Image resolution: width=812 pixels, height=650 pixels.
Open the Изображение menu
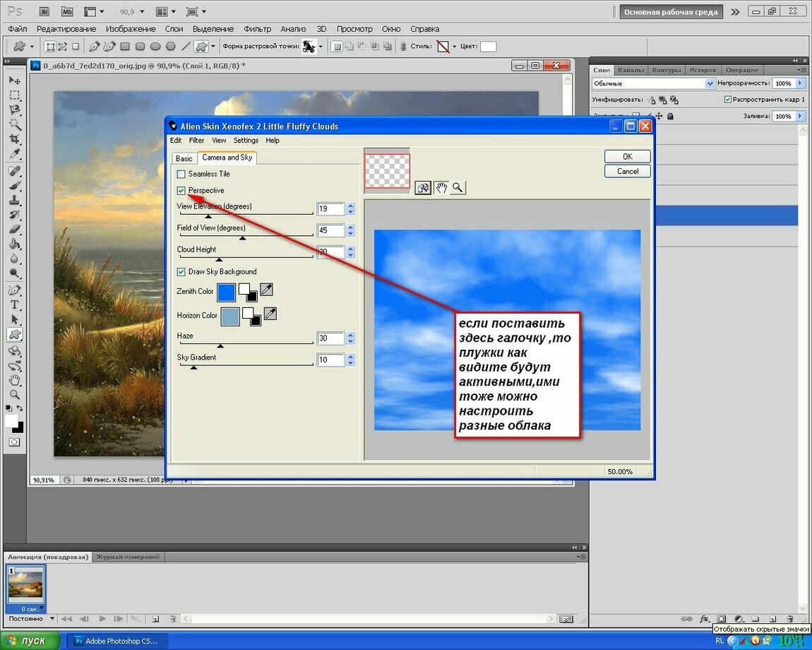[131, 29]
